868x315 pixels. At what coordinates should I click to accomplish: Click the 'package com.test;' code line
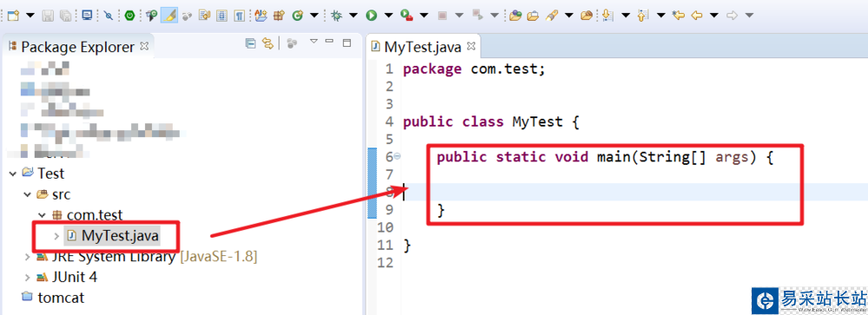475,69
